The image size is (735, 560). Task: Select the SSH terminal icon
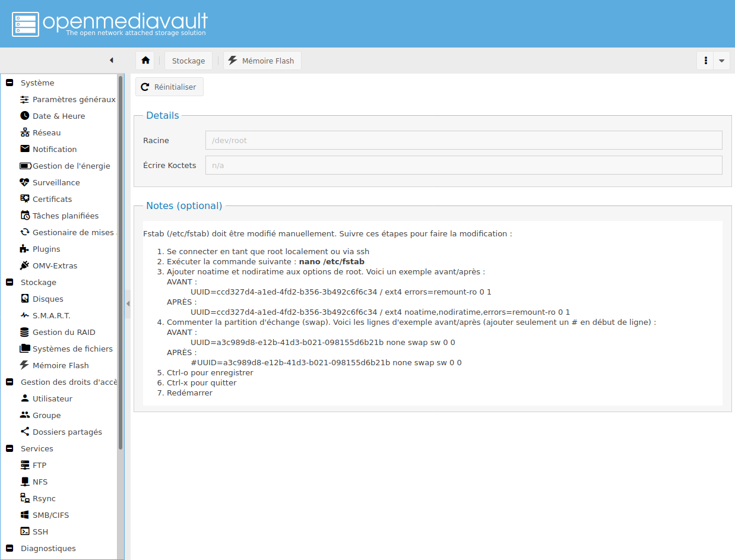(25, 531)
